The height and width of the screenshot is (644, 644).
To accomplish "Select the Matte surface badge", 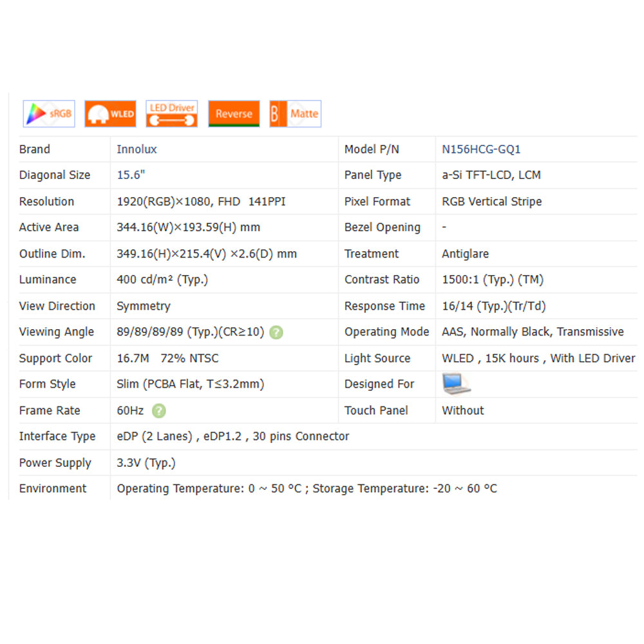I will coord(295,114).
